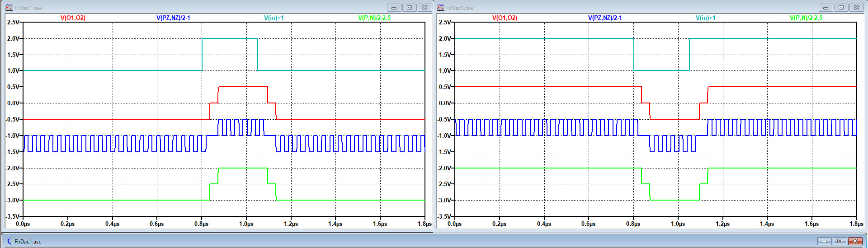Click the 1.2µs time label in right plot
The width and height of the screenshot is (868, 248).
click(x=722, y=224)
